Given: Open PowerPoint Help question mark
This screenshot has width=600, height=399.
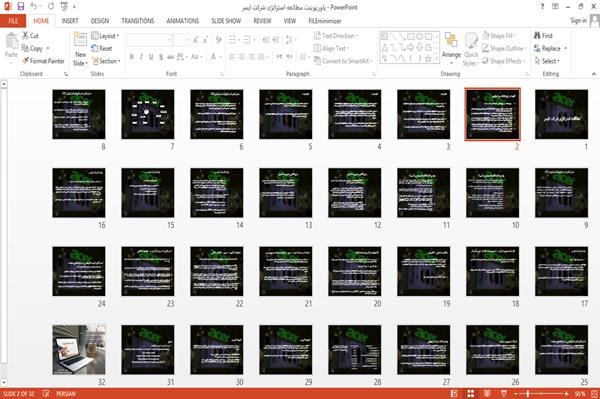Looking at the screenshot, I should (x=542, y=7).
